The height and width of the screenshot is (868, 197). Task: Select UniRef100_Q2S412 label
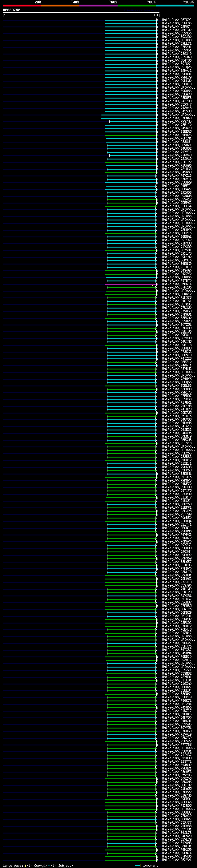pos(177,200)
